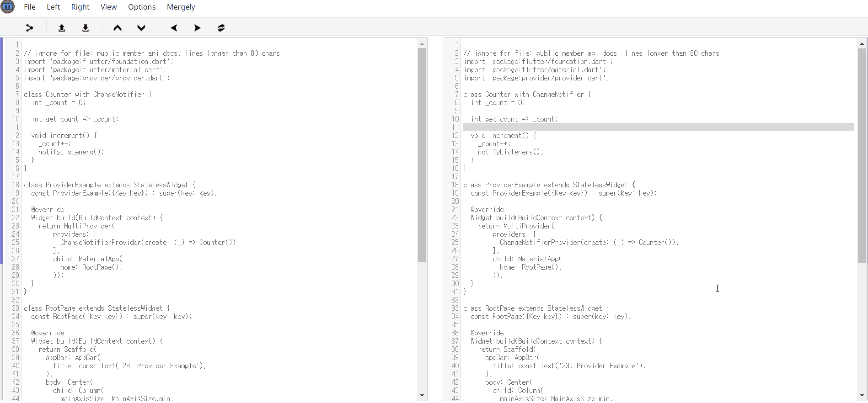Click the left pane scrollbar thumb
868x403 pixels.
422,155
